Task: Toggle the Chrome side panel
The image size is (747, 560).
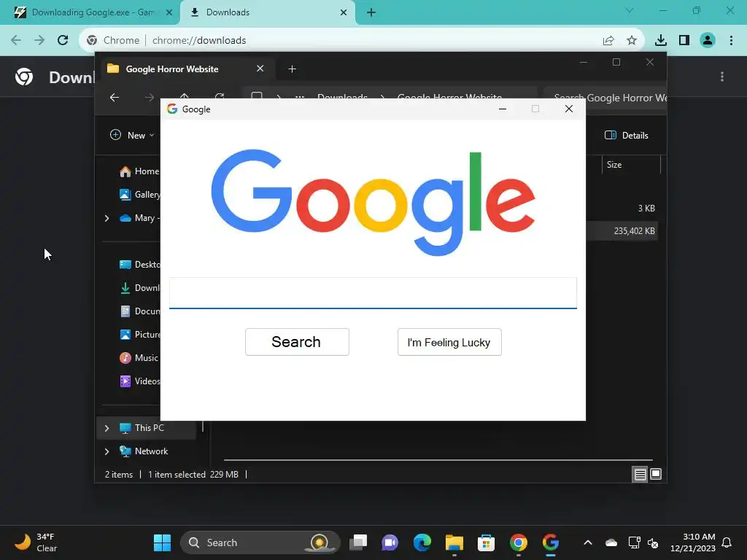Action: point(684,40)
